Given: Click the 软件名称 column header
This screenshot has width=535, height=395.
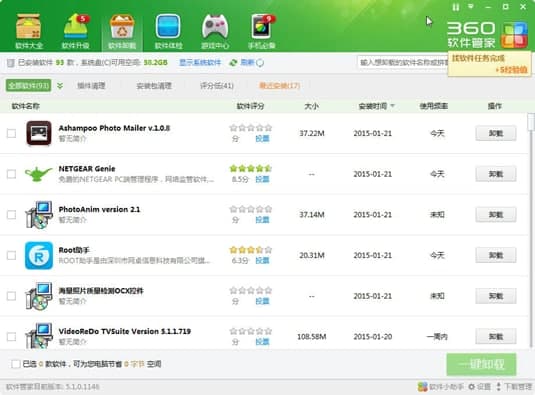Looking at the screenshot, I should pyautogui.click(x=26, y=106).
